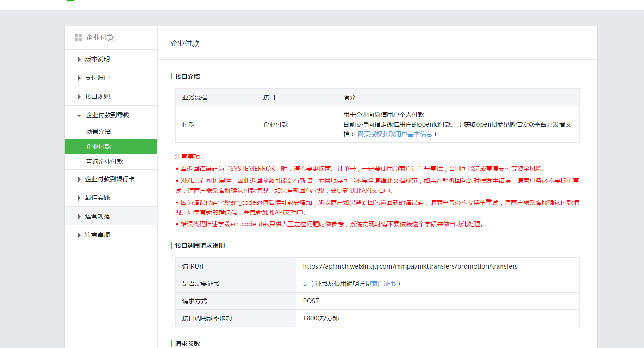Open the 网页授权获取用户基本信息 link
This screenshot has height=348, width=644.
395,134
